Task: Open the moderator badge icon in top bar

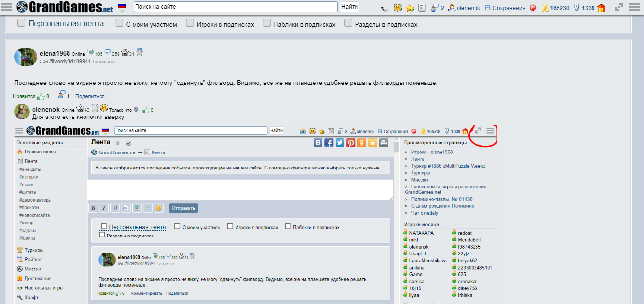Action: click(398, 8)
